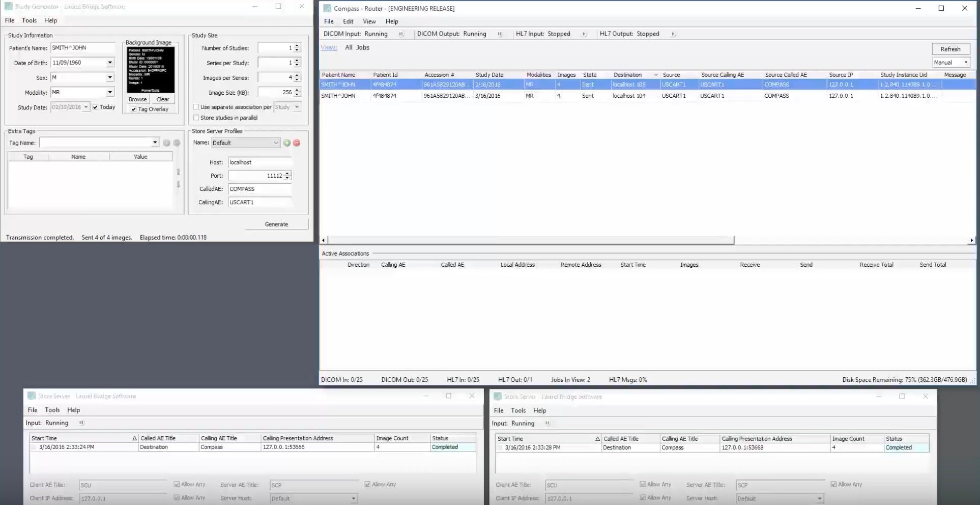The height and width of the screenshot is (505, 980).
Task: Click add extra tag icon
Action: (x=166, y=143)
